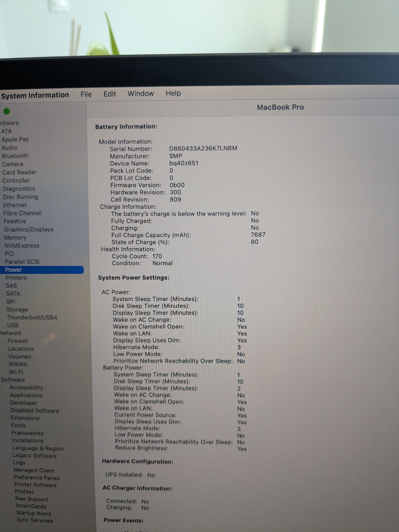Select Fibre Channel in the sidebar
Screen dimensions: 399x532
point(22,213)
